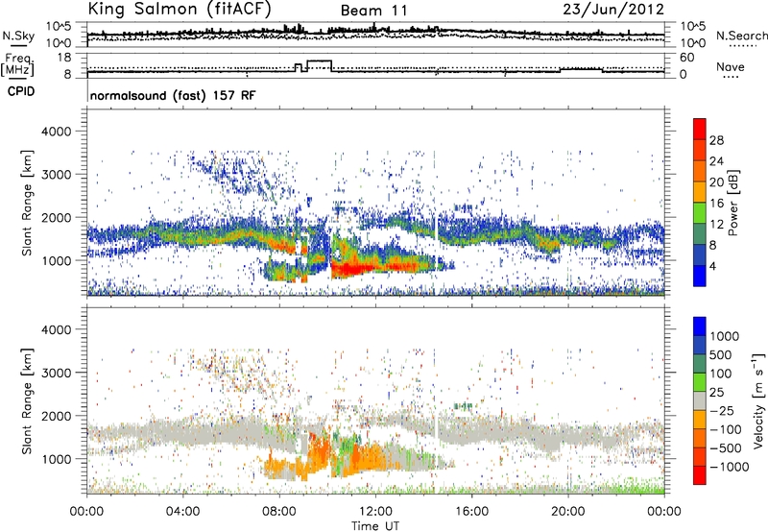The width and height of the screenshot is (768, 532).
Task: Click the 'Nave' legend label
Action: click(x=731, y=67)
